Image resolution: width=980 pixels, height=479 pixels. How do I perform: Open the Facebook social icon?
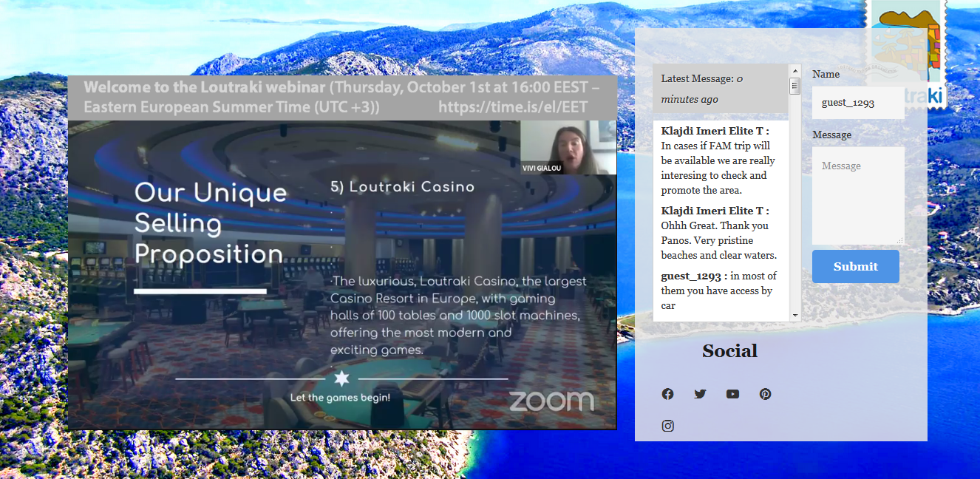pos(668,394)
